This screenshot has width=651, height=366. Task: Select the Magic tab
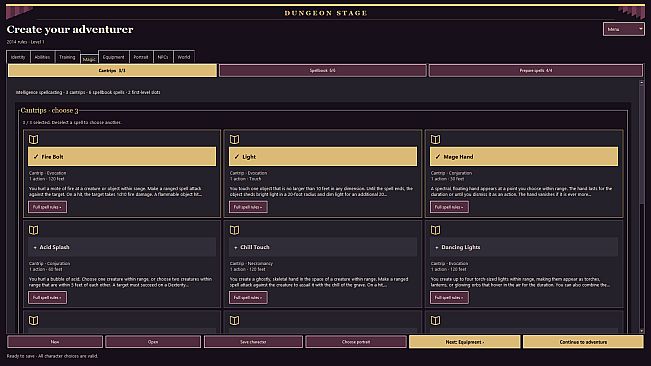coord(89,59)
